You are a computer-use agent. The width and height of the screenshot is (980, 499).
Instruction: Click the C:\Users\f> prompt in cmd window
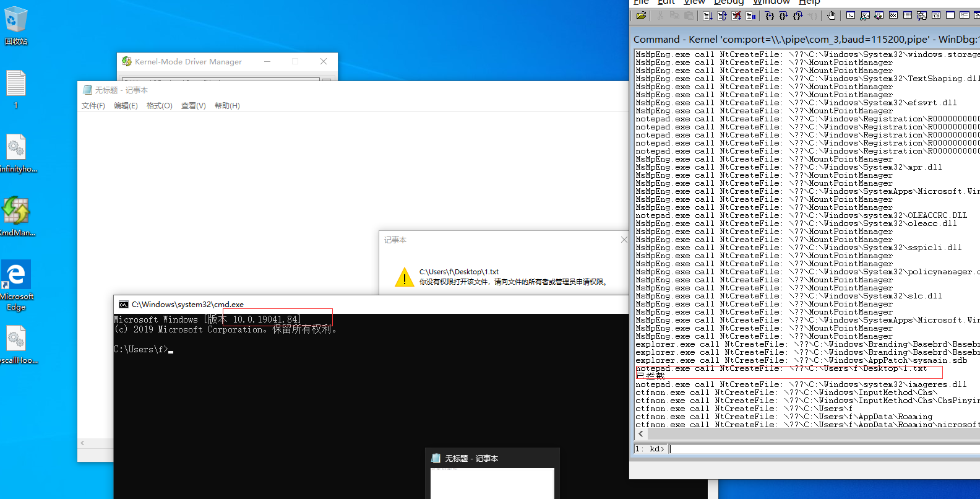(140, 350)
